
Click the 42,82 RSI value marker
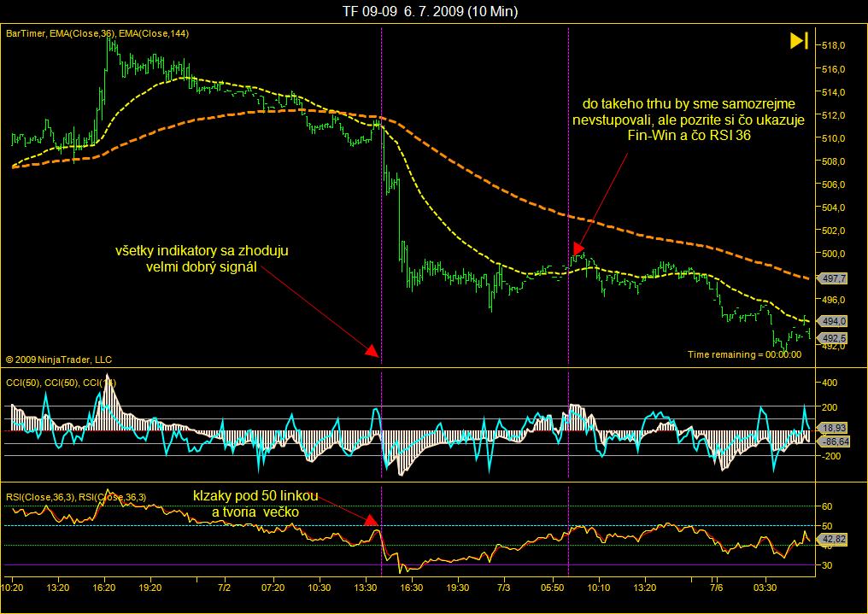click(x=834, y=540)
